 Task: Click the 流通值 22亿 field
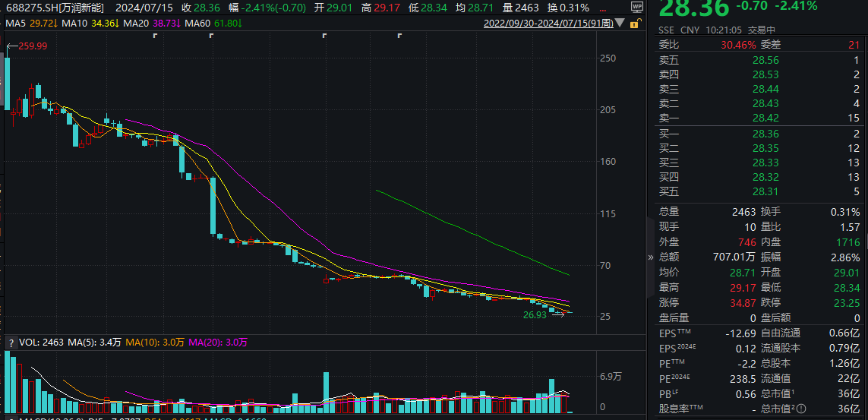tap(810, 380)
